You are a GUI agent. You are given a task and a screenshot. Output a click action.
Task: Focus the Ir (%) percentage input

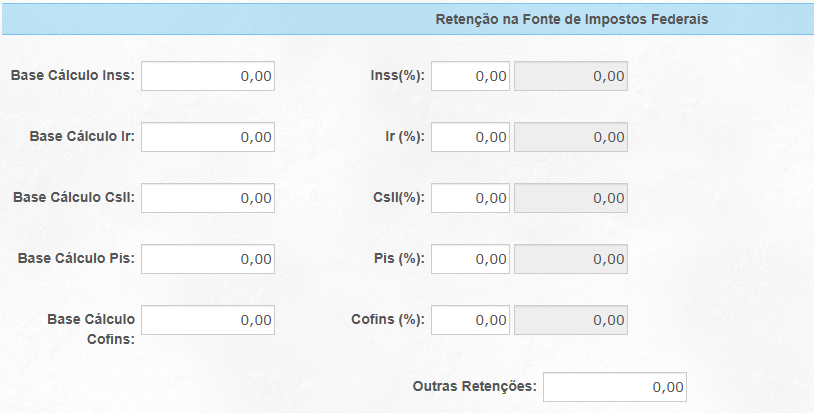[470, 137]
